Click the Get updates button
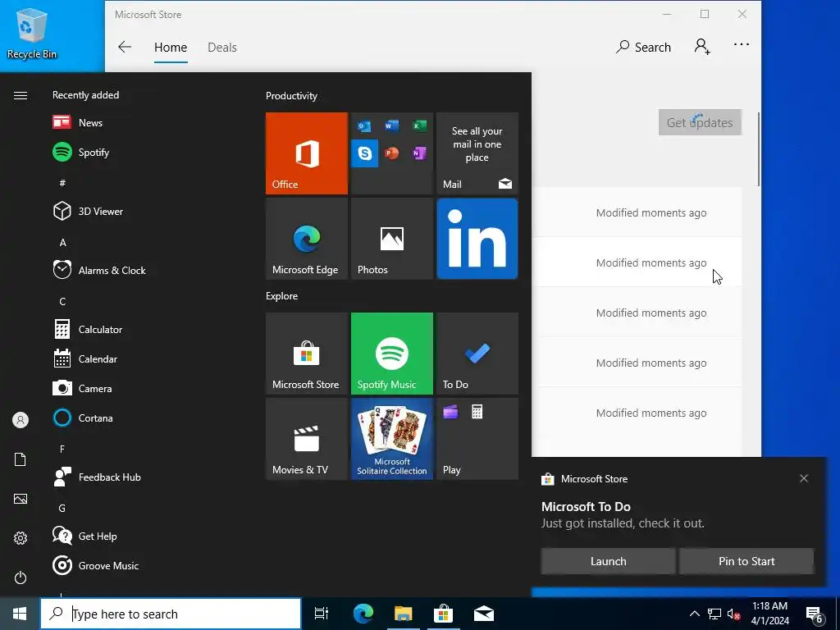The width and height of the screenshot is (840, 630). click(700, 122)
